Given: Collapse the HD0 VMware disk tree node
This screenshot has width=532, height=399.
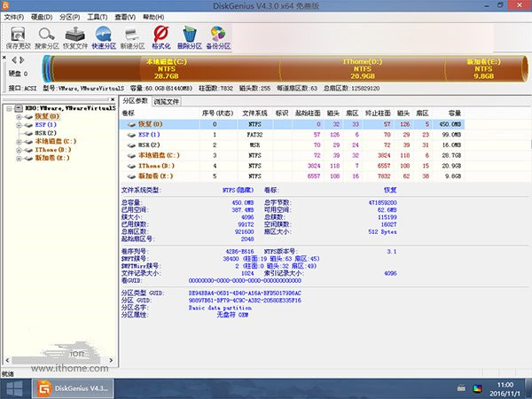Looking at the screenshot, I should (x=5, y=109).
